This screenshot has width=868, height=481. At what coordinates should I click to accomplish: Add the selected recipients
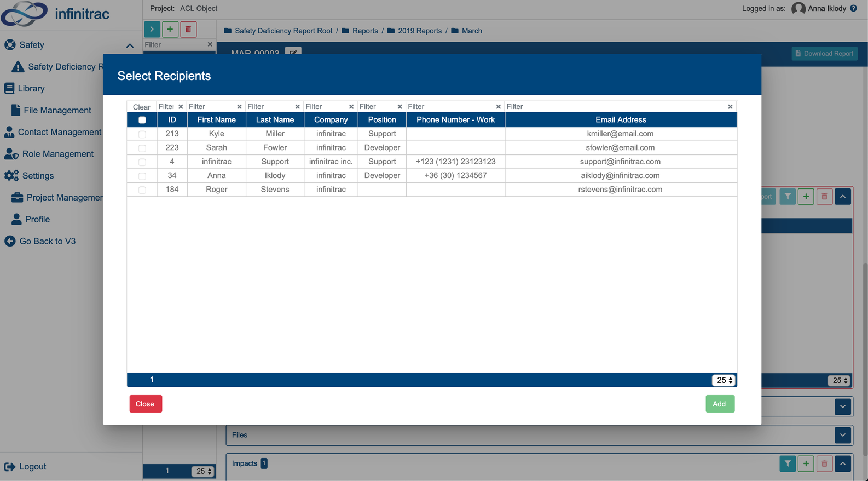click(x=720, y=404)
